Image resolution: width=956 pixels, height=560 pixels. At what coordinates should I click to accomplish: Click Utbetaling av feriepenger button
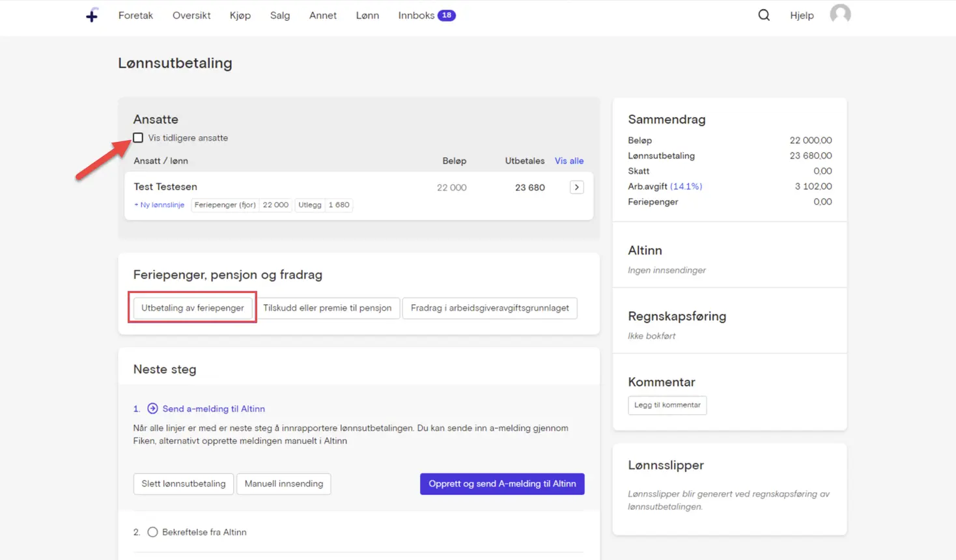193,308
